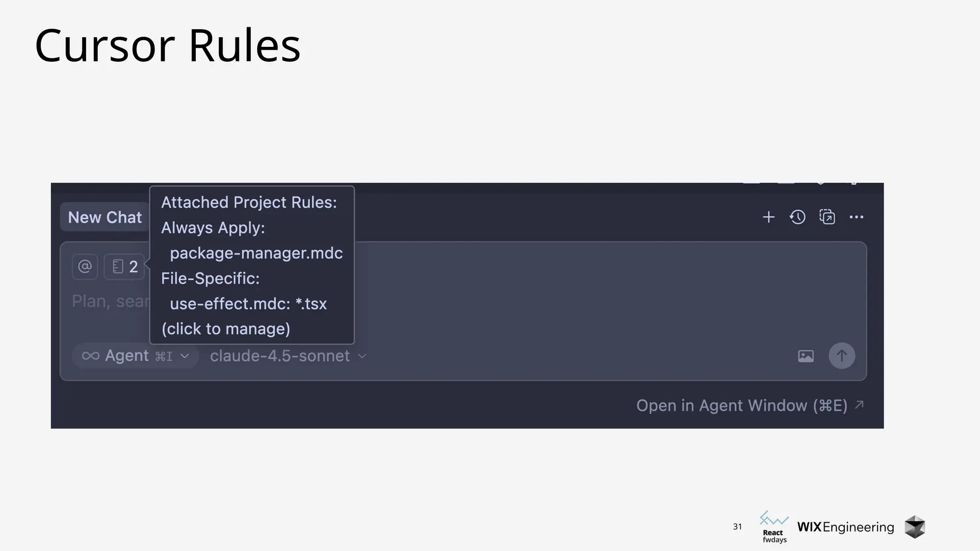Viewport: 980px width, 551px height.
Task: Click into the chat prompt input field
Action: click(x=526, y=301)
